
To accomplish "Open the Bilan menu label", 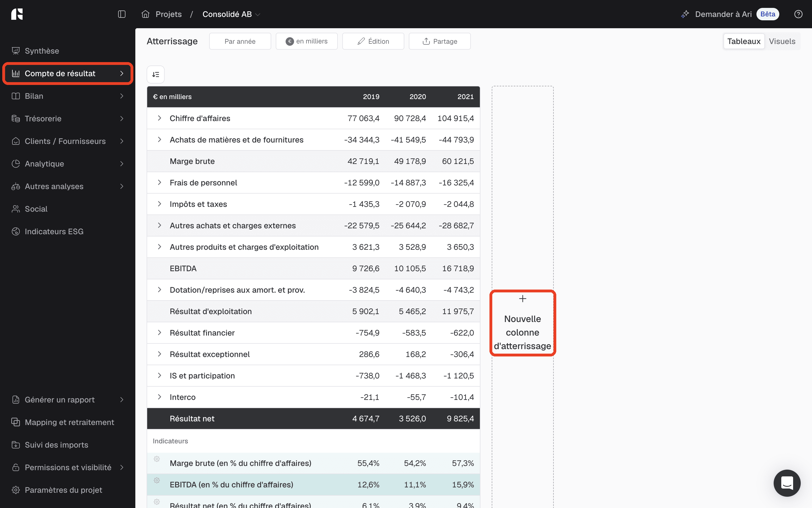I will coord(34,96).
